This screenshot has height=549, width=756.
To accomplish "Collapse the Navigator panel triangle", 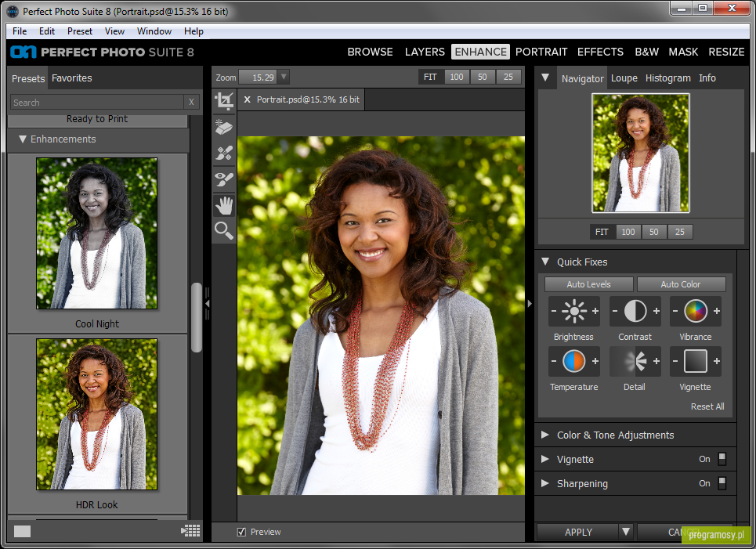I will pos(545,77).
